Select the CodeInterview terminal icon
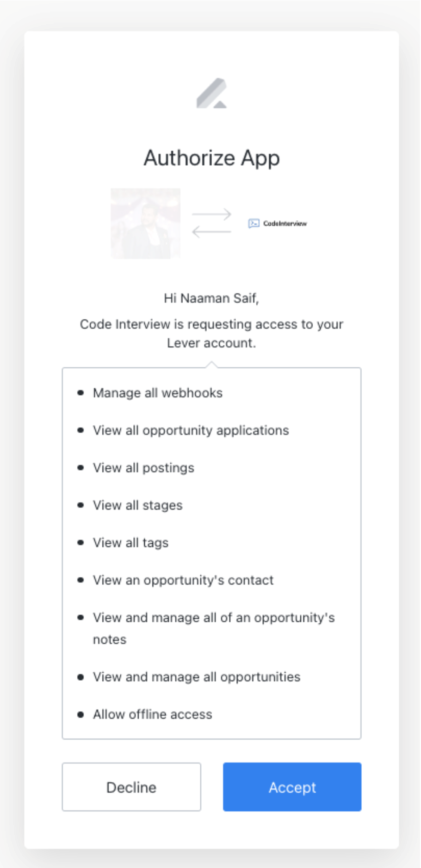The image size is (421, 868). tap(254, 223)
